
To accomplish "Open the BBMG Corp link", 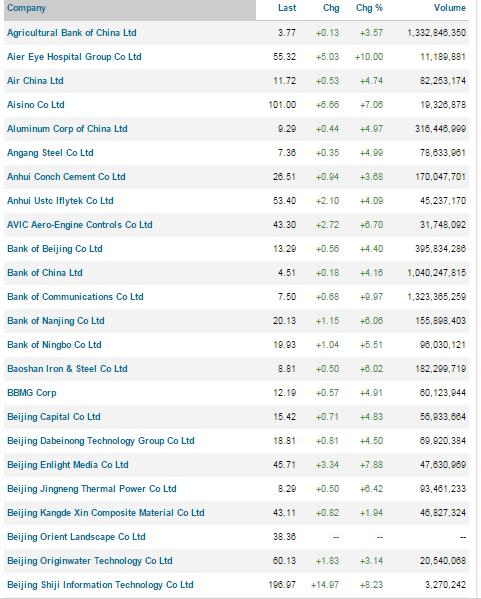I will [32, 393].
